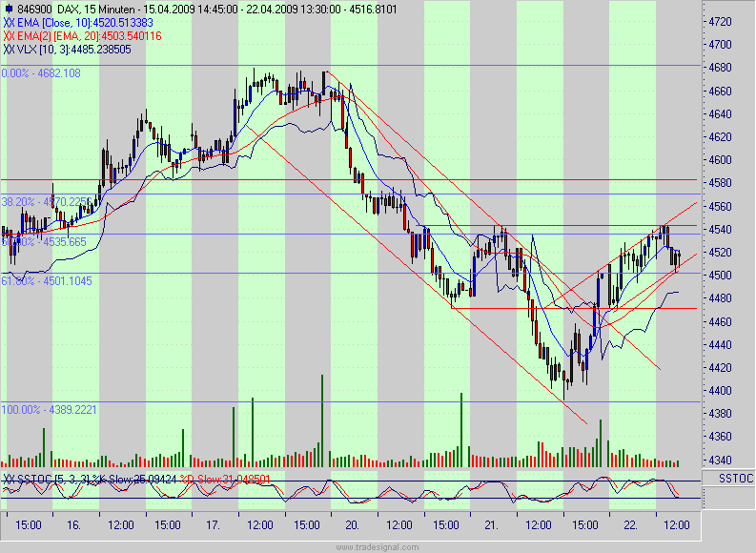Viewport: 756px width, 553px height.
Task: Click the SSTOC label in the right axis panel
Action: [x=736, y=479]
